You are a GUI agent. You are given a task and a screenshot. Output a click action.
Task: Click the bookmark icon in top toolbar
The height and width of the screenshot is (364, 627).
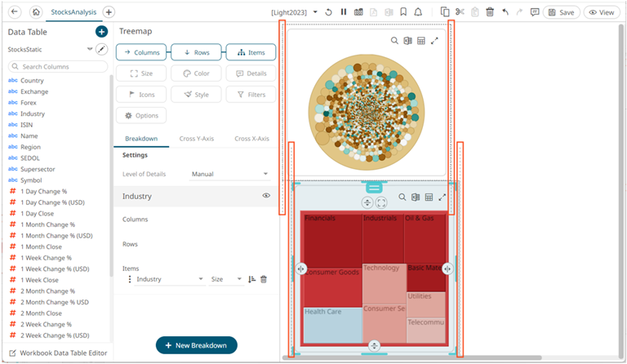[403, 12]
